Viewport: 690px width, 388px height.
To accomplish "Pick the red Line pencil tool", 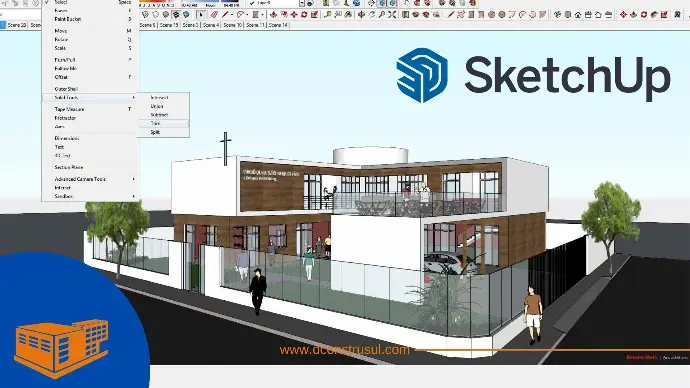I will point(225,15).
